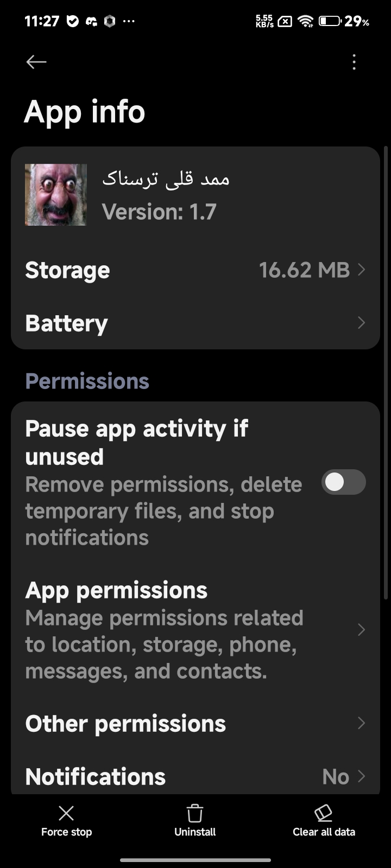Tap the Force stop X icon
391x868 pixels.
pos(66,813)
